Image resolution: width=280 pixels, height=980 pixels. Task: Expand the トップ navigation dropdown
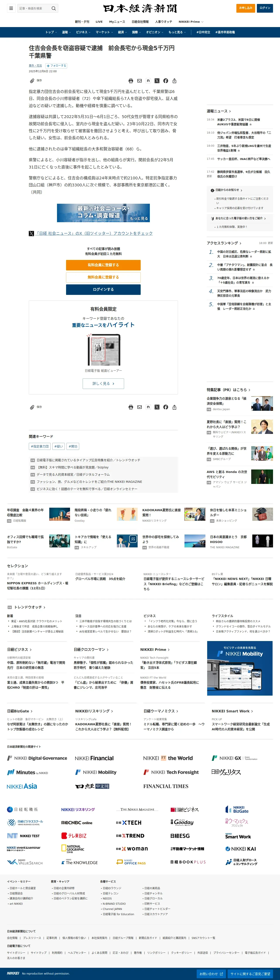click(51, 32)
